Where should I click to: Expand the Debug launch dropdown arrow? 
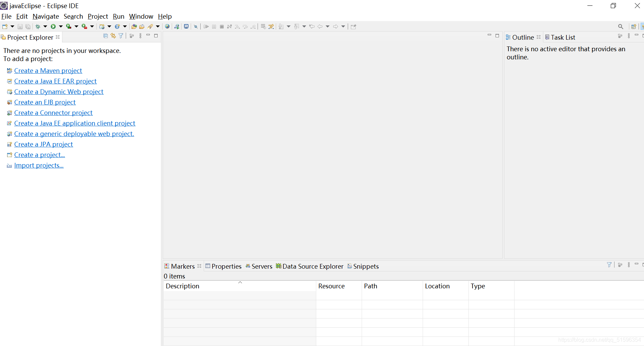45,26
